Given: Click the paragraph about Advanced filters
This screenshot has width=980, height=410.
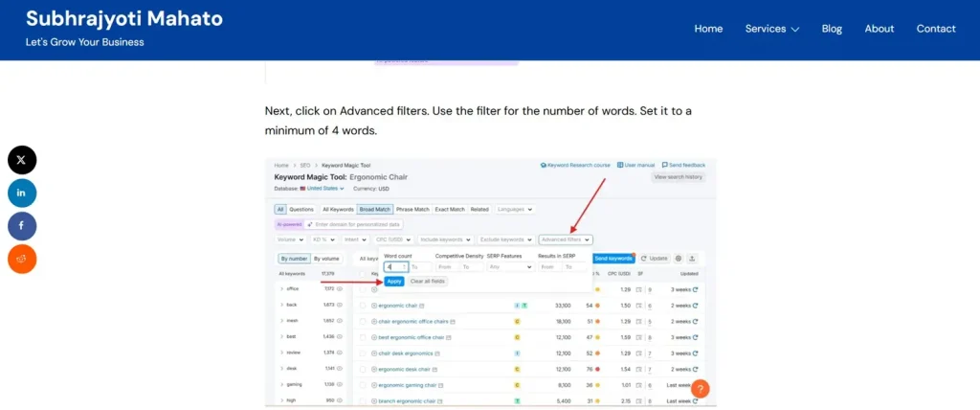Looking at the screenshot, I should coord(479,122).
